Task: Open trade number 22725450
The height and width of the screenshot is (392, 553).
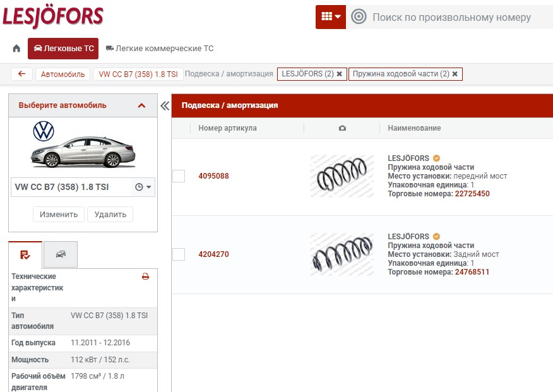Action: click(472, 194)
